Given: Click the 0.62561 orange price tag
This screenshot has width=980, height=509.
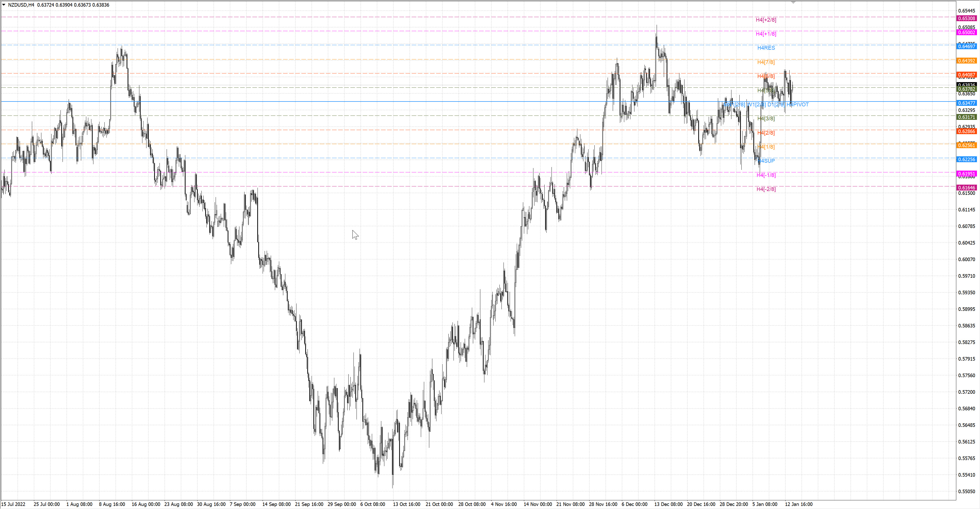Looking at the screenshot, I should (x=967, y=145).
